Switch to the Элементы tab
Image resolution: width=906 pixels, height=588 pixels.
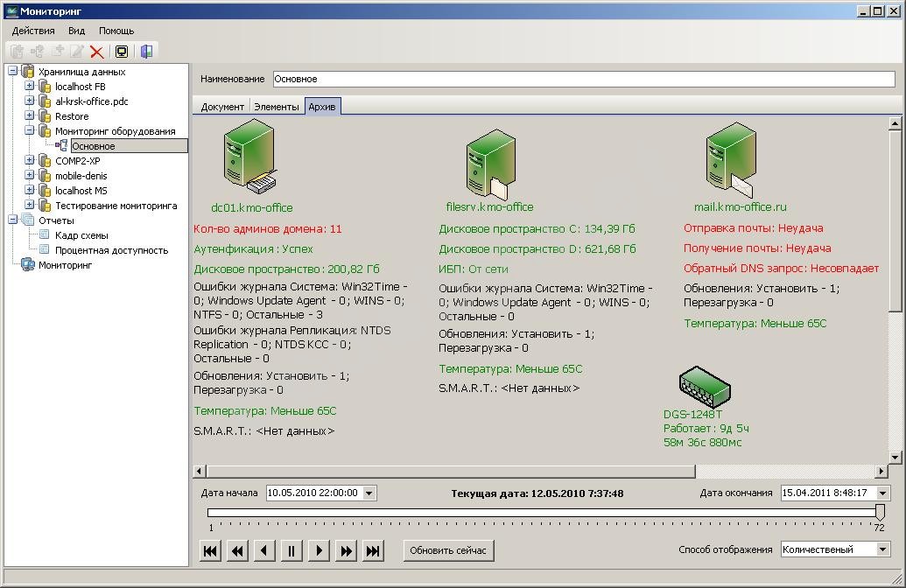tap(276, 107)
